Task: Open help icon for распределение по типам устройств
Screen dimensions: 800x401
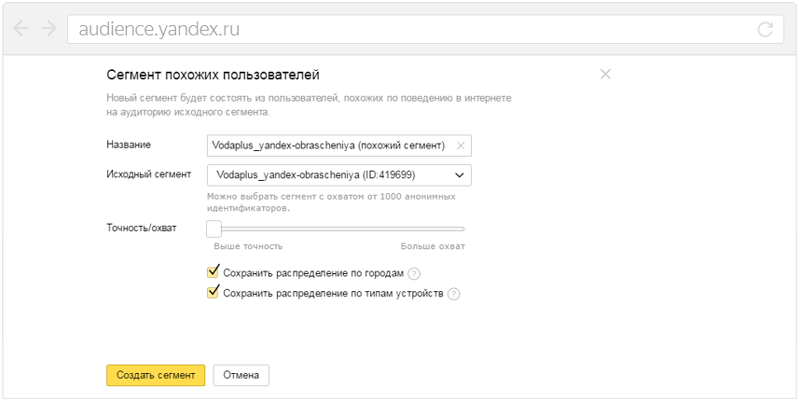Action: click(454, 295)
